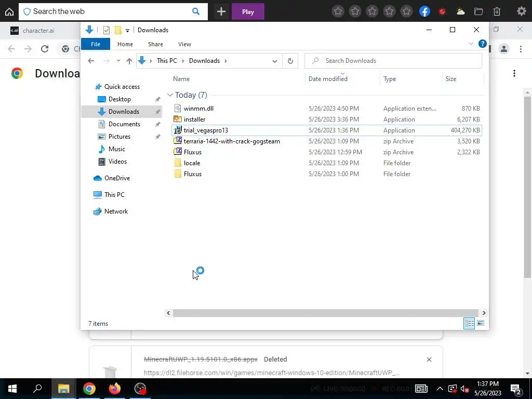Open Google Chrome from the taskbar
This screenshot has width=532, height=399.
click(89, 389)
